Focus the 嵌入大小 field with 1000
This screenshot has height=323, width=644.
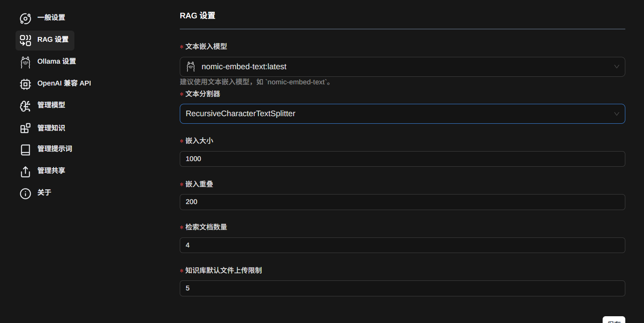point(402,159)
